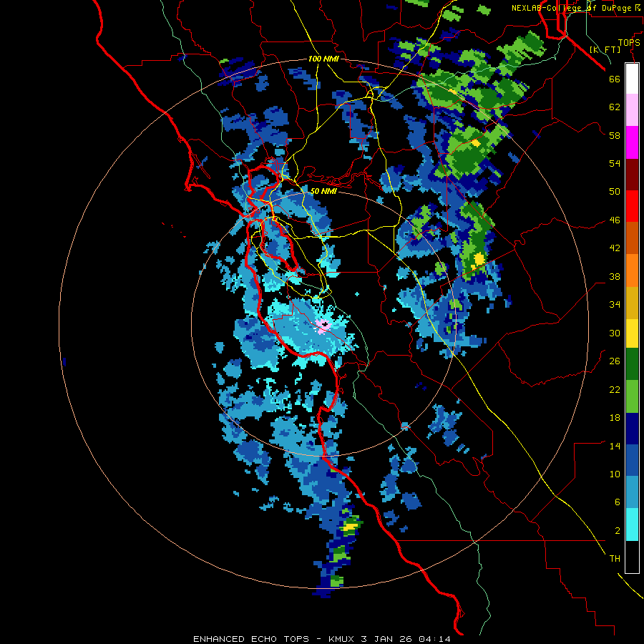Click the '26' legend value
This screenshot has height=644, width=644.
click(x=615, y=361)
